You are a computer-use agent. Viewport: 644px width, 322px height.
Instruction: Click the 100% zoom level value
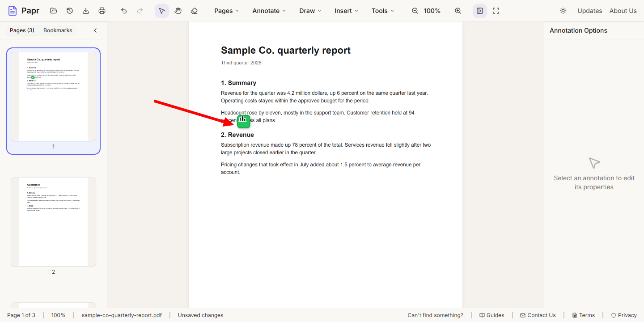(432, 11)
